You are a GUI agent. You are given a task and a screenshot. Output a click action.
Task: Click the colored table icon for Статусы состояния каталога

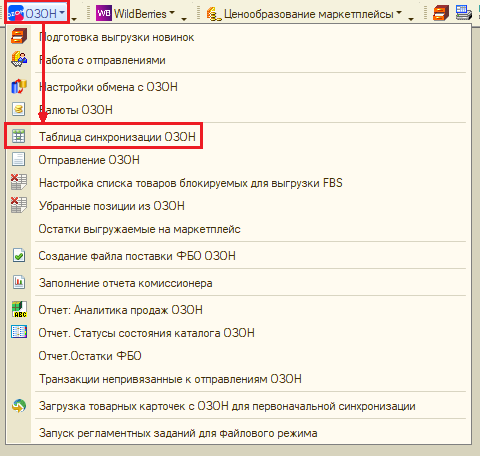coord(19,332)
